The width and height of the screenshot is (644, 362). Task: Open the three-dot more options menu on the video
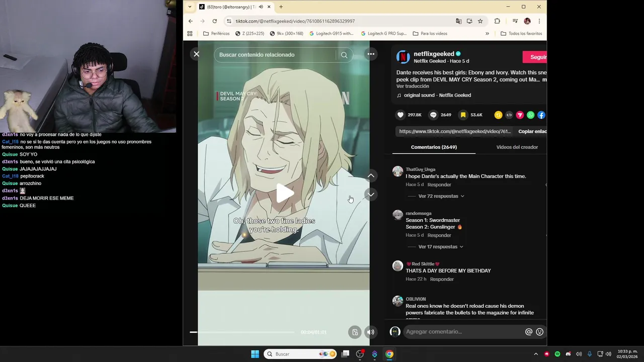tap(371, 54)
